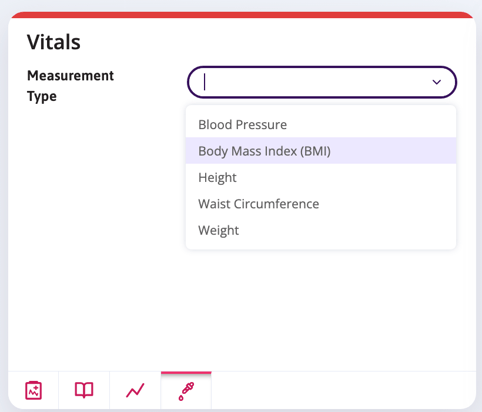Open the clipboard health record icon tab

pos(33,390)
